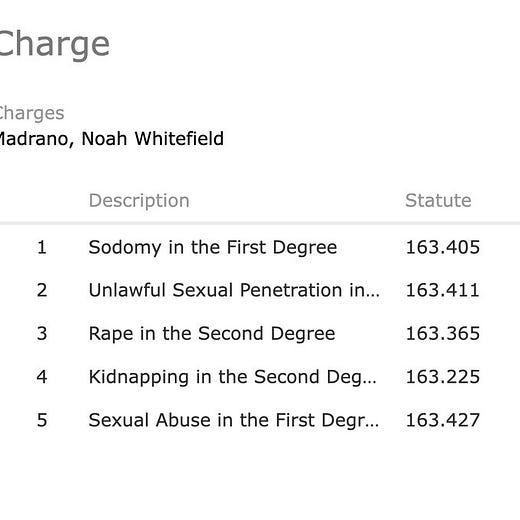Click statute number 163.365
The image size is (520, 520).
click(x=442, y=334)
